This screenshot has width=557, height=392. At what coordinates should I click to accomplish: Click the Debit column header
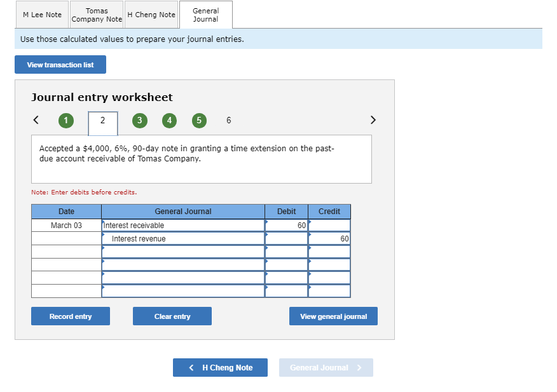(x=286, y=212)
